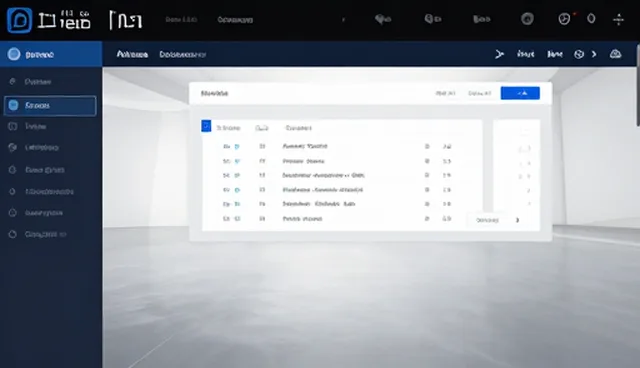Viewport: 640px width, 368px height.
Task: Click the blue button in the panel header
Action: click(520, 93)
